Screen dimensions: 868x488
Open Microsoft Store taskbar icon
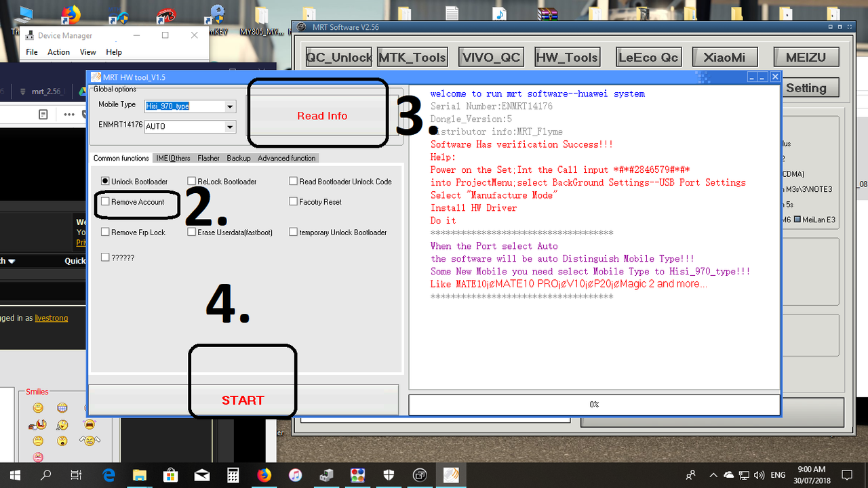[x=170, y=474]
